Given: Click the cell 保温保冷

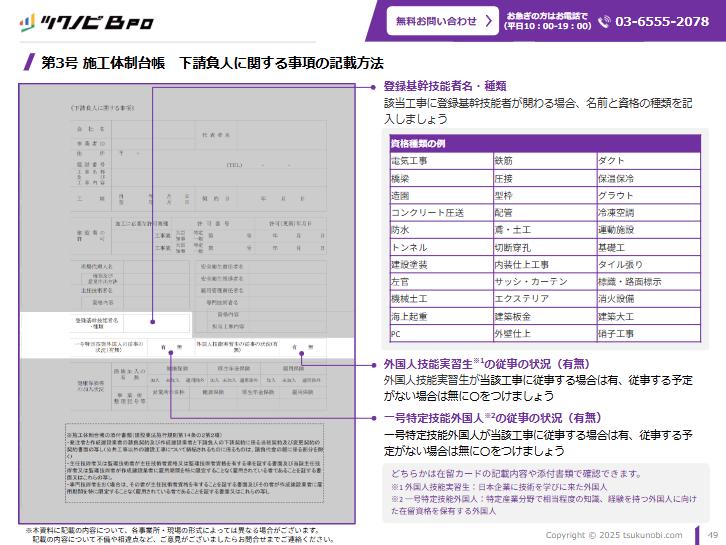Looking at the screenshot, I should [x=649, y=178].
